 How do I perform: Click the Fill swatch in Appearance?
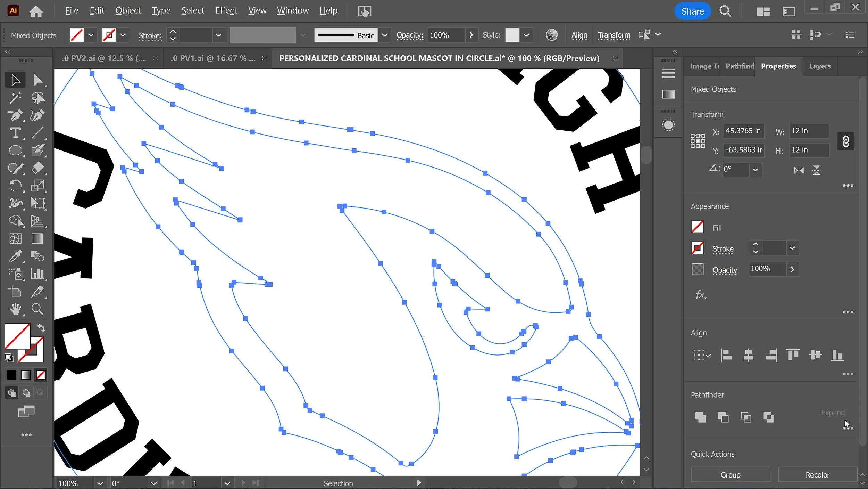(697, 227)
